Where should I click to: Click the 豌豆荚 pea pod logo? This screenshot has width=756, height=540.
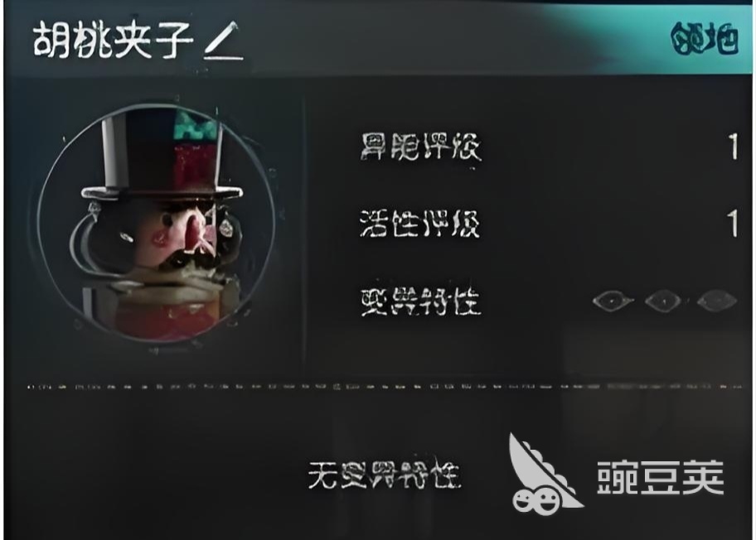point(542,473)
